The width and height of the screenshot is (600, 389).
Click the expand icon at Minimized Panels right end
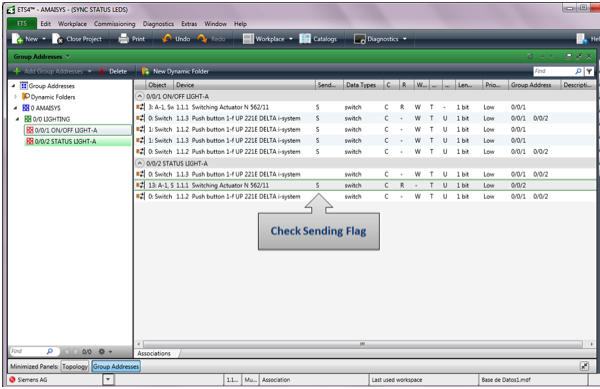pos(584,366)
